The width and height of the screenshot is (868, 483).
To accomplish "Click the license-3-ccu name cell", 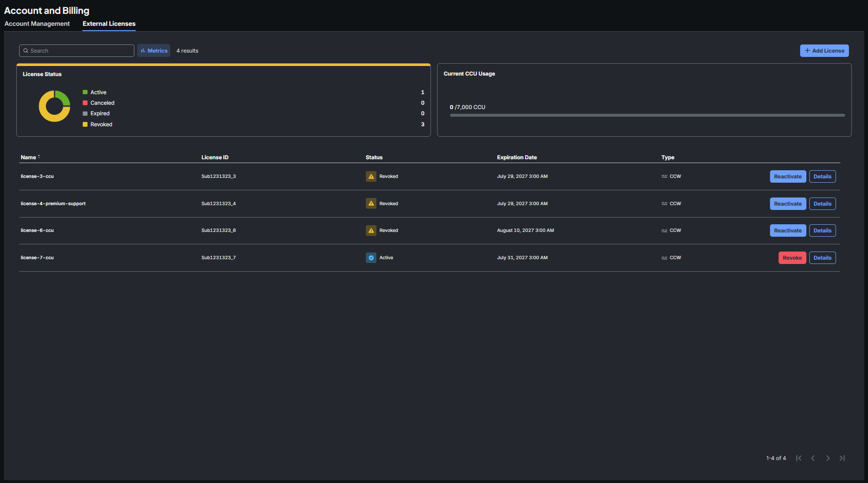I will [37, 176].
